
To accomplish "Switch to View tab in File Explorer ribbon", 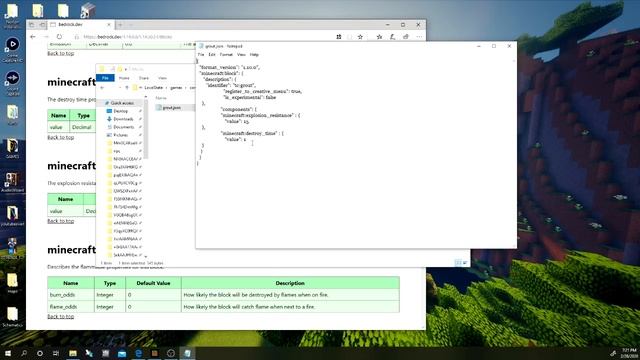I will 162,78.
